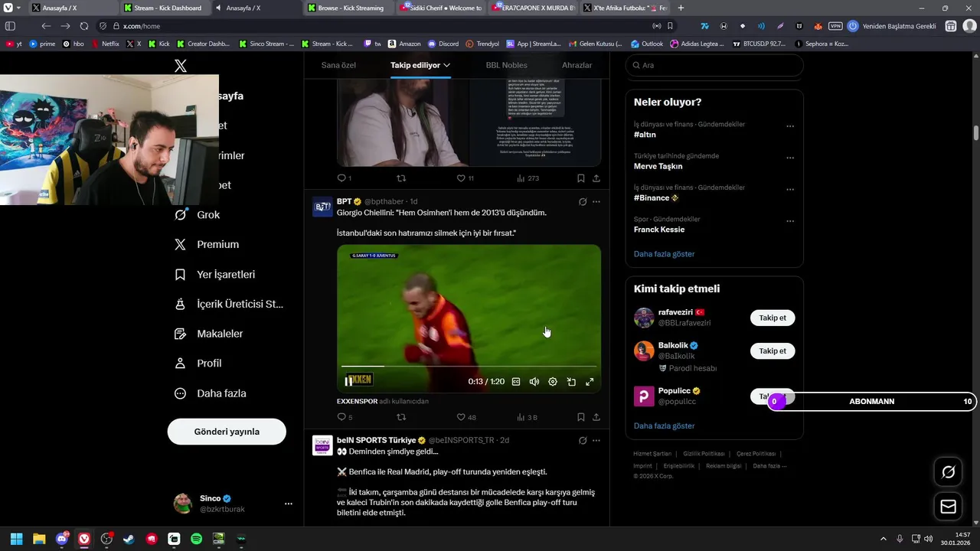
Task: Click the page vertical scrollbar
Action: click(976, 132)
